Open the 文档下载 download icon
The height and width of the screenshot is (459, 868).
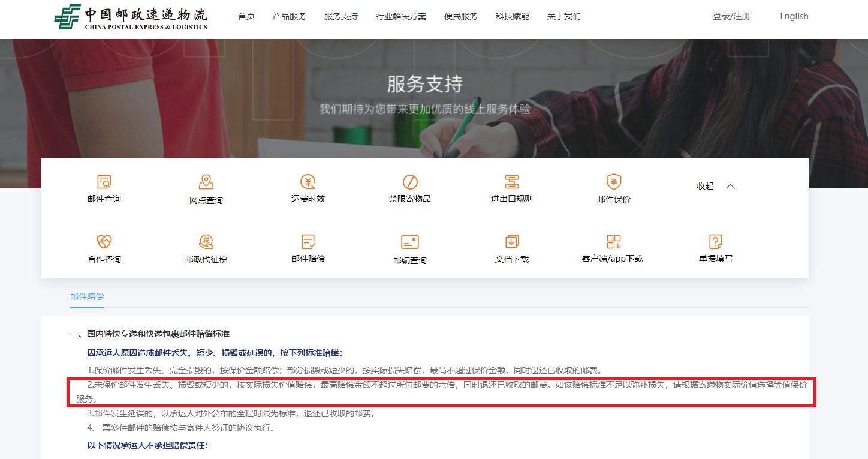pos(512,242)
